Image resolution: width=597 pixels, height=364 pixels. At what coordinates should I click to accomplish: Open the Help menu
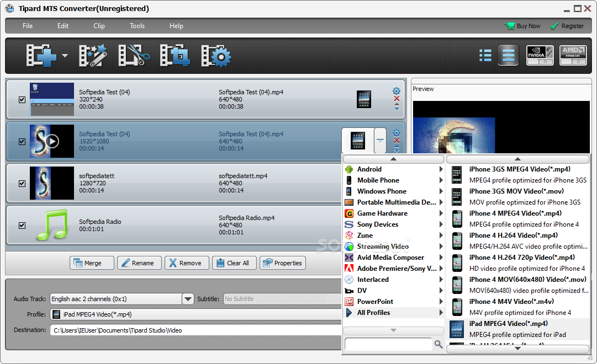click(176, 26)
